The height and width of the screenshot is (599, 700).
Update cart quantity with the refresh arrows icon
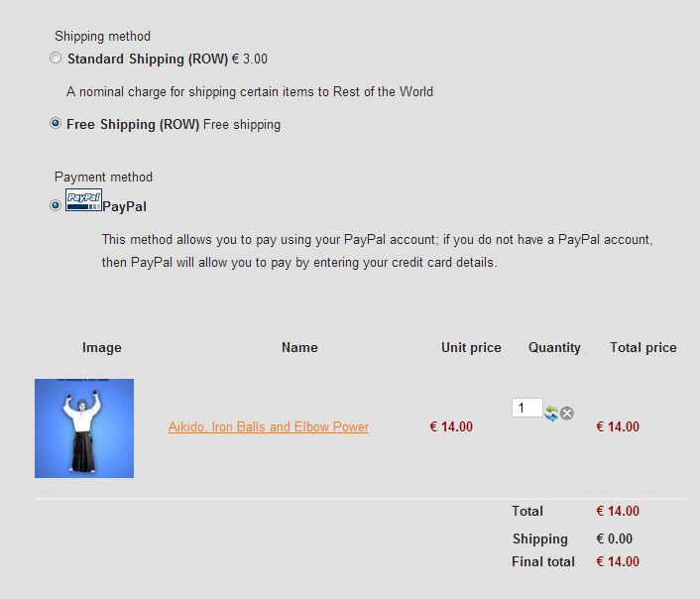(551, 414)
